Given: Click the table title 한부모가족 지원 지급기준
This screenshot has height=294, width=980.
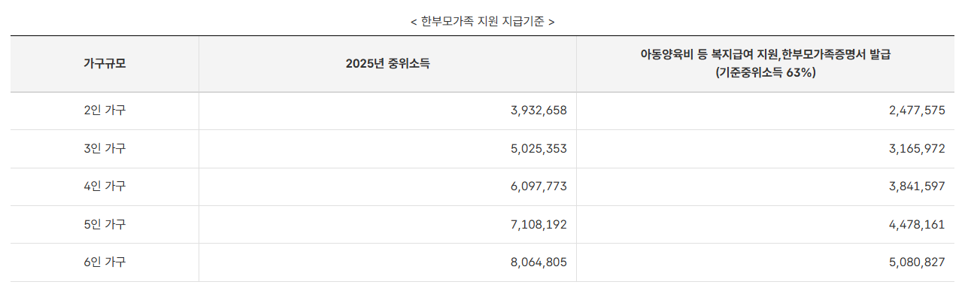Looking at the screenshot, I should pos(483,22).
